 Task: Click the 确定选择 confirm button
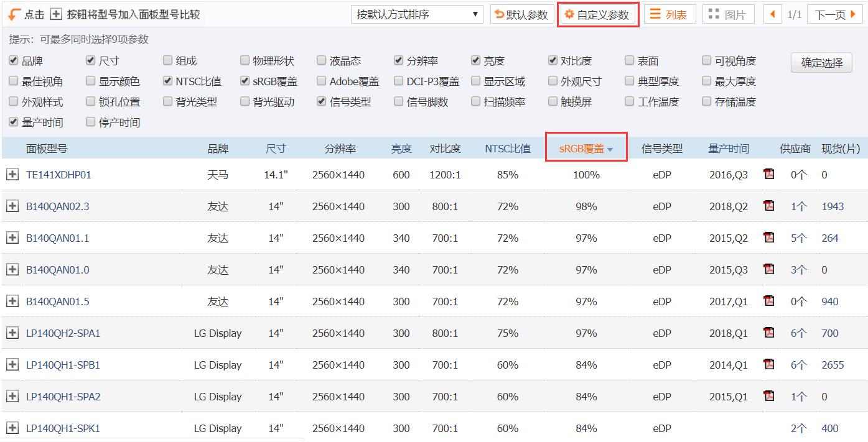pyautogui.click(x=821, y=62)
